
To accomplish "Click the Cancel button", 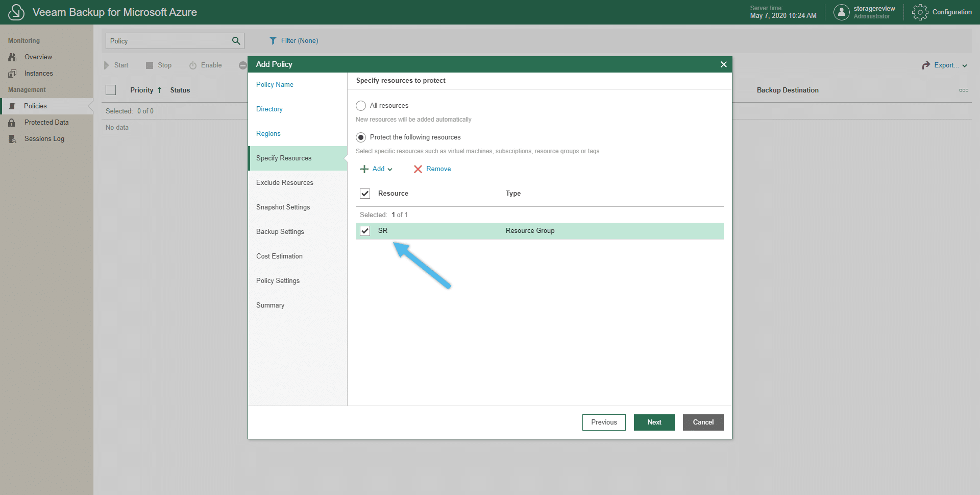I will tap(703, 422).
